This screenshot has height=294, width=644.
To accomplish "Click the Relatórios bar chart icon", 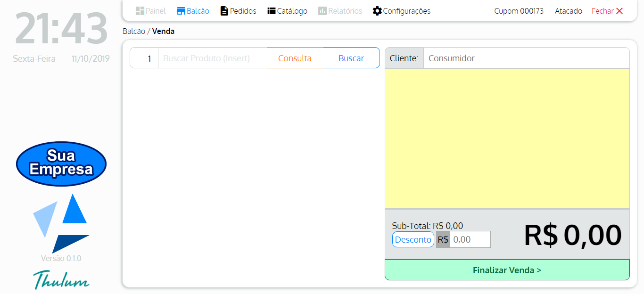I will pyautogui.click(x=322, y=11).
